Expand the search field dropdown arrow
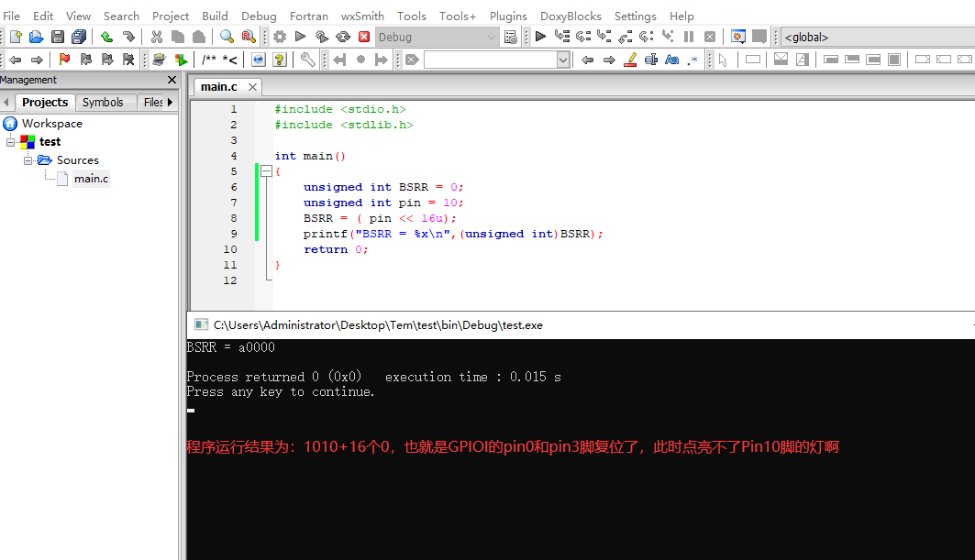Viewport: 975px width, 560px height. tap(563, 60)
